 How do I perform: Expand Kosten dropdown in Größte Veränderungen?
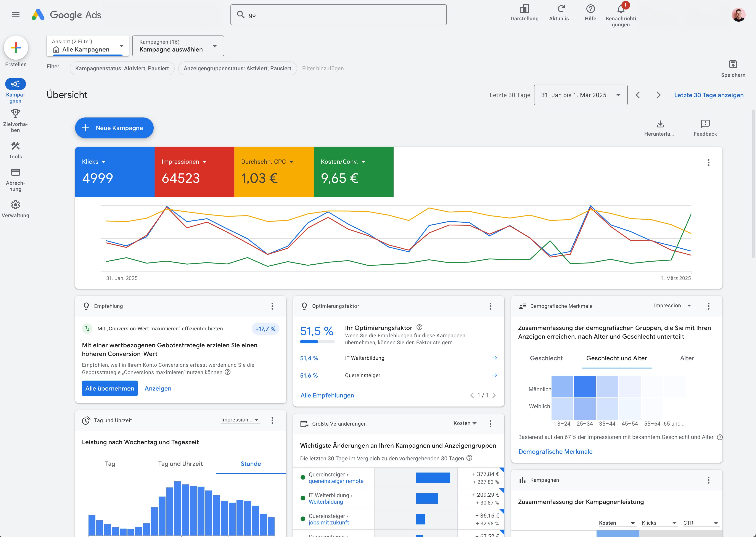pyautogui.click(x=465, y=423)
